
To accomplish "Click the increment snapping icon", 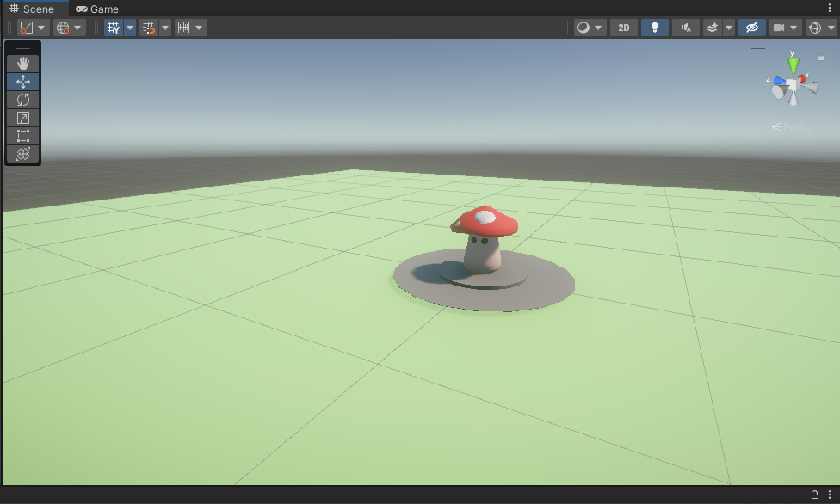I will [183, 28].
